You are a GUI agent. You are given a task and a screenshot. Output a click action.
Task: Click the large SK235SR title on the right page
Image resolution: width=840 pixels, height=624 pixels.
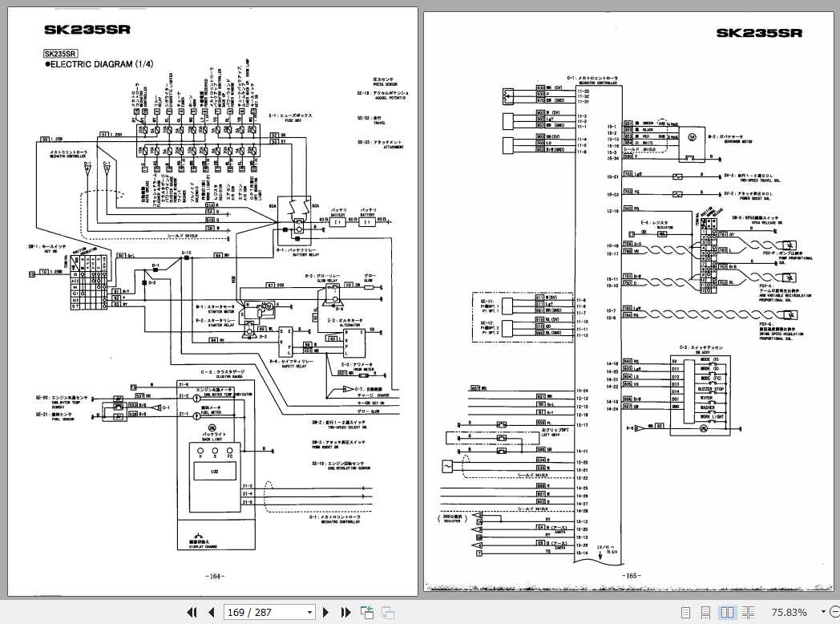[x=759, y=33]
